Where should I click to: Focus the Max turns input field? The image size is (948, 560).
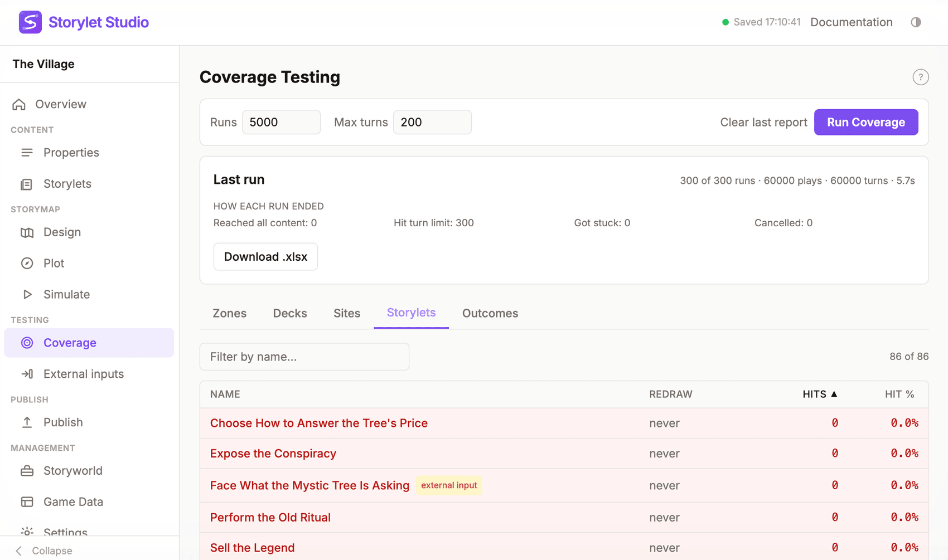pyautogui.click(x=432, y=122)
